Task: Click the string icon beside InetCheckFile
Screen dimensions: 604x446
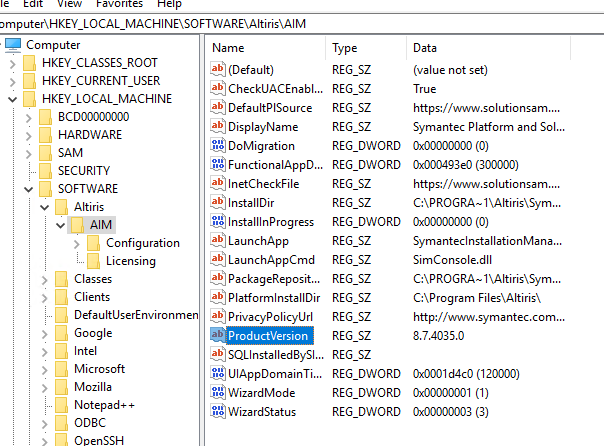Action: [217, 183]
